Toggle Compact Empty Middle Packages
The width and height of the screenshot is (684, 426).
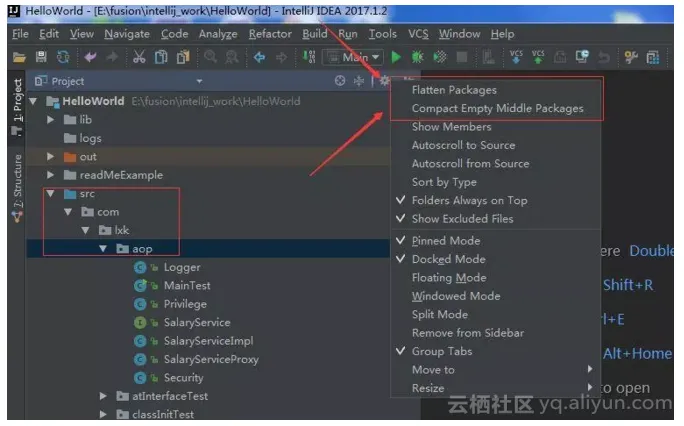click(496, 108)
